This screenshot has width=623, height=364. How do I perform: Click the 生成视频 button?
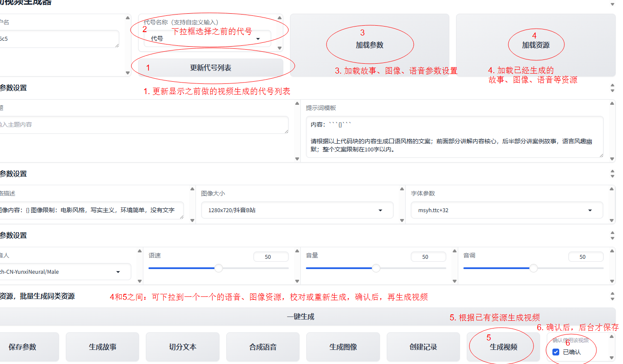coord(504,347)
